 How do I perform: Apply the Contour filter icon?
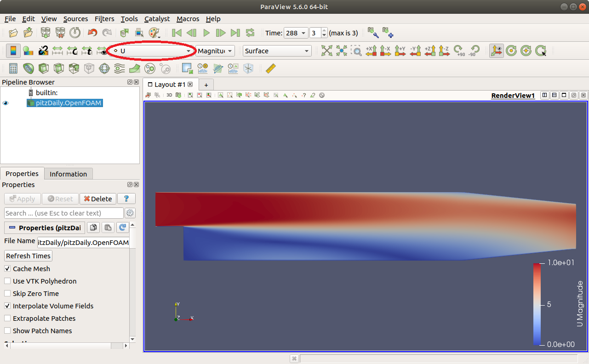click(29, 68)
